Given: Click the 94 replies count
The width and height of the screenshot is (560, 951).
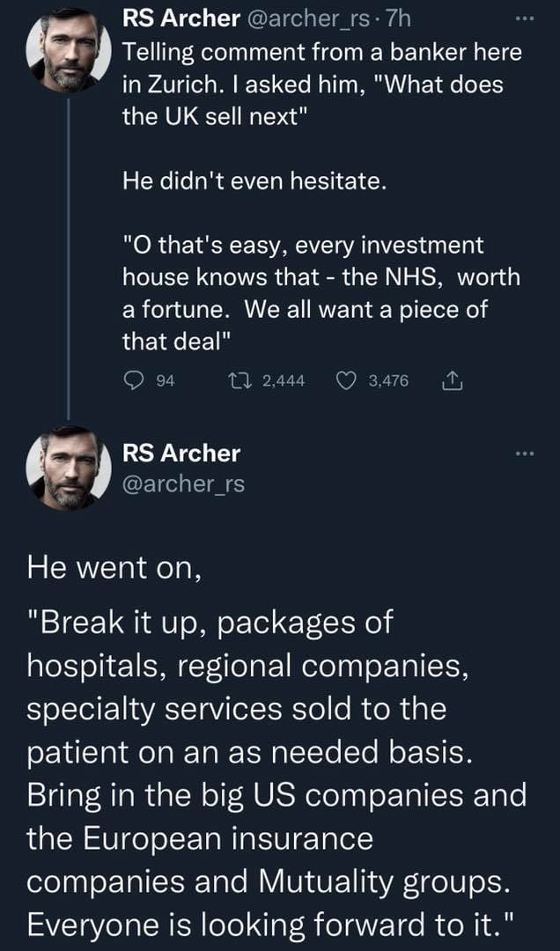Looking at the screenshot, I should (x=163, y=380).
